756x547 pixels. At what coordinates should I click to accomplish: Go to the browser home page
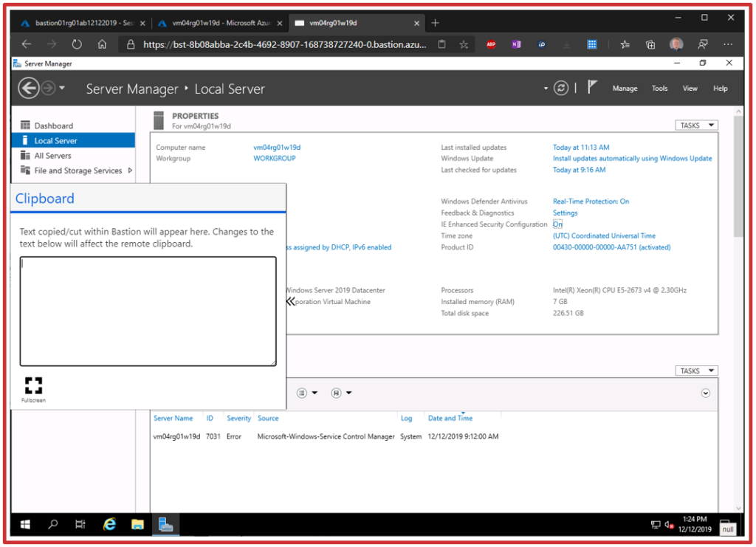pos(102,45)
